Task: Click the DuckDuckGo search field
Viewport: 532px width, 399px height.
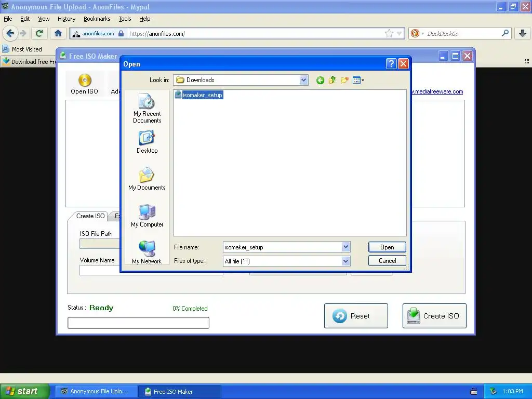Action: click(463, 34)
